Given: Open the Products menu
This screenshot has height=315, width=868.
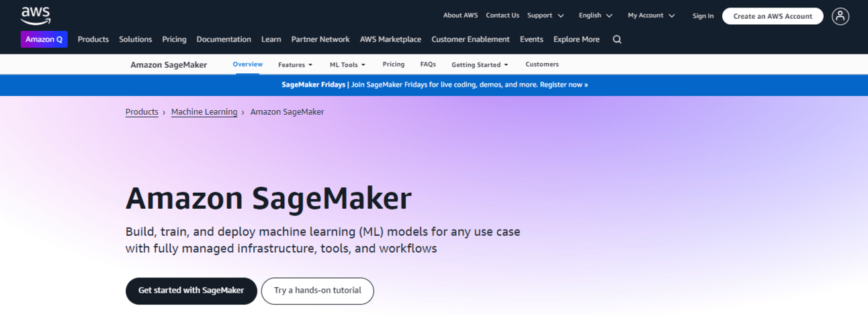Looking at the screenshot, I should click(x=93, y=40).
